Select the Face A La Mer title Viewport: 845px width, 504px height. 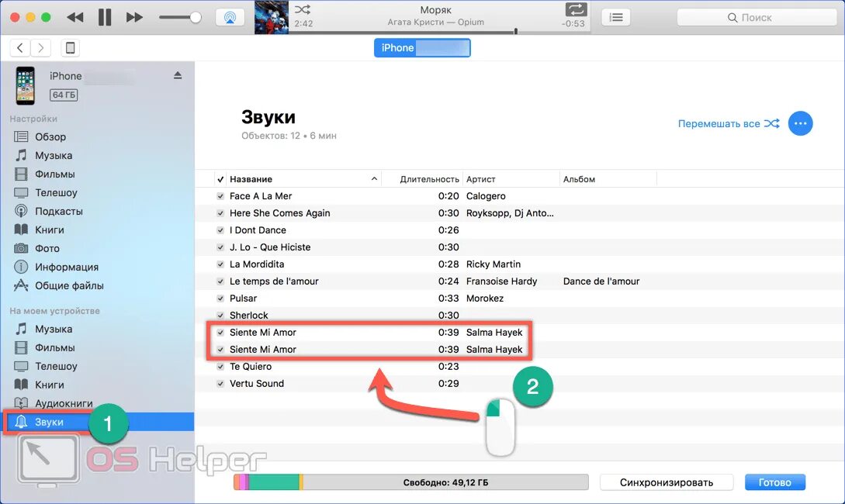point(261,196)
